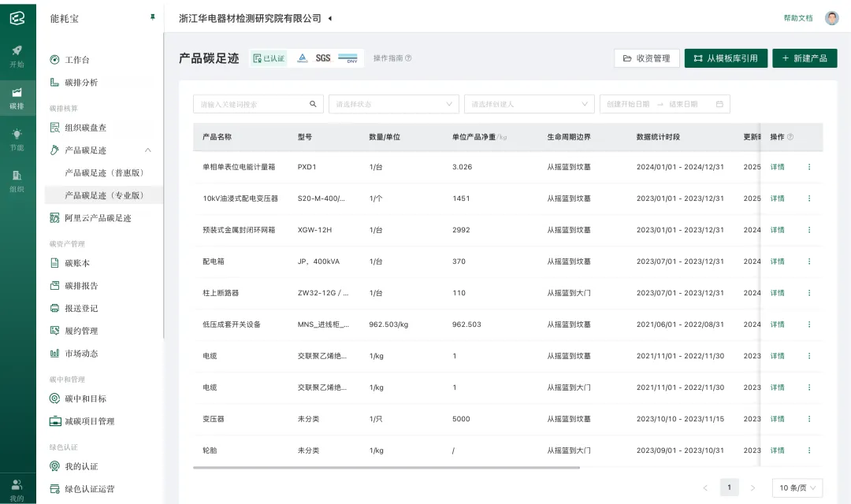The width and height of the screenshot is (851, 504).
Task: Click the help icon next to 操作 column header
Action: click(x=790, y=137)
